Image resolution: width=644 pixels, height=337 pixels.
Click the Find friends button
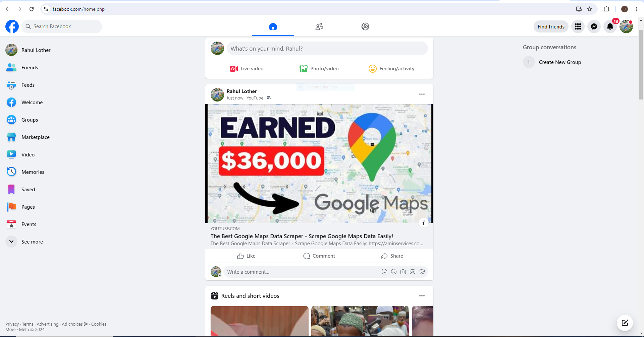coord(551,26)
